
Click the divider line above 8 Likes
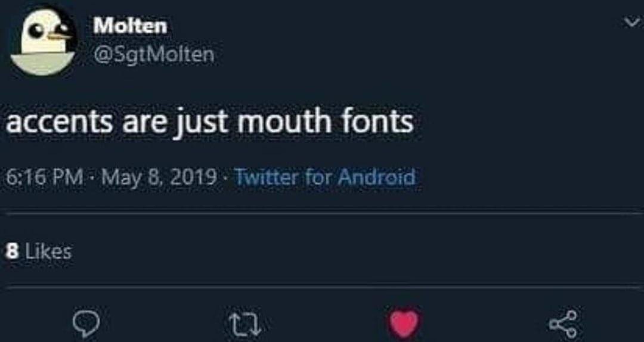click(x=322, y=213)
